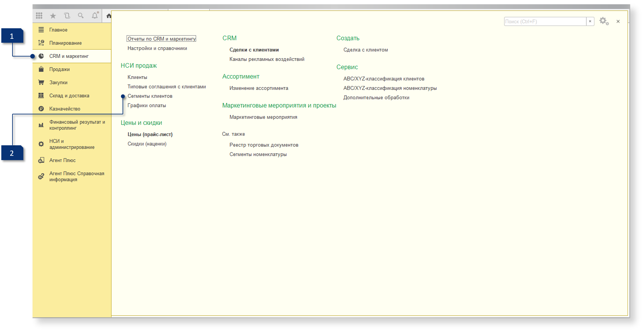Screen dimensions: 644x332
Task: Open Реестр торговых документов
Action: (x=264, y=145)
